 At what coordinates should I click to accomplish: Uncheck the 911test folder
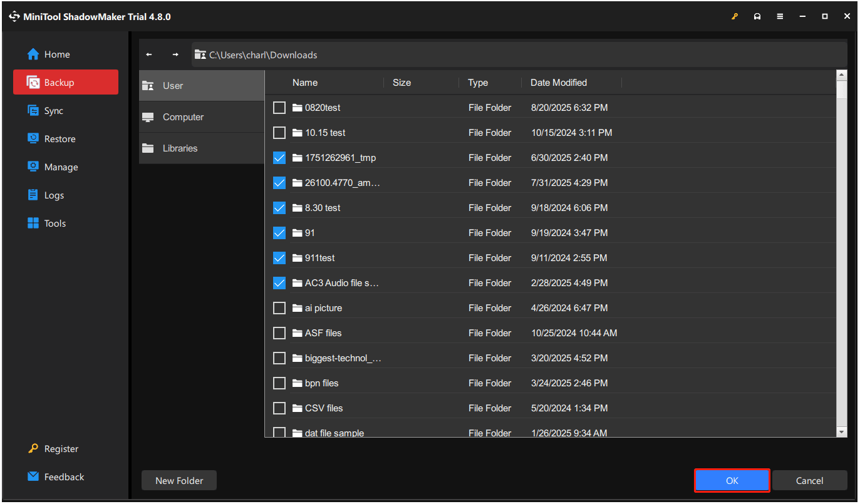click(279, 257)
